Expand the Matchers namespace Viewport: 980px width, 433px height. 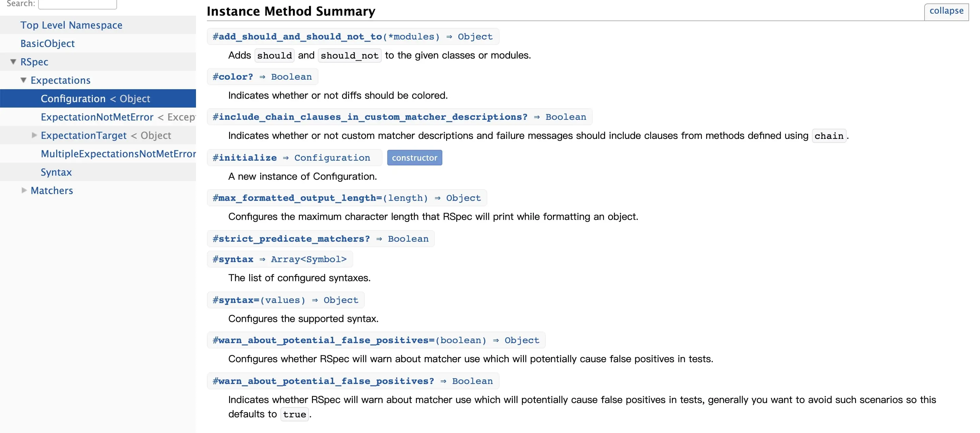[x=24, y=190]
